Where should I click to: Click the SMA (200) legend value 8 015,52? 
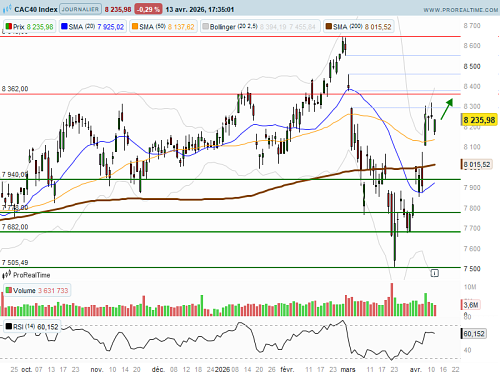coord(378,27)
